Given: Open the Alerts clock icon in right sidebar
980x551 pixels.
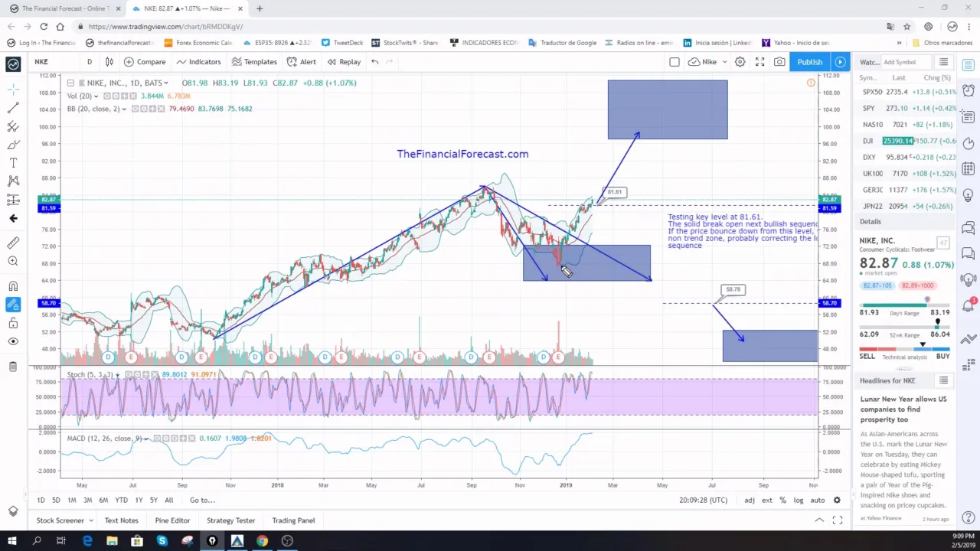Looking at the screenshot, I should tap(969, 90).
